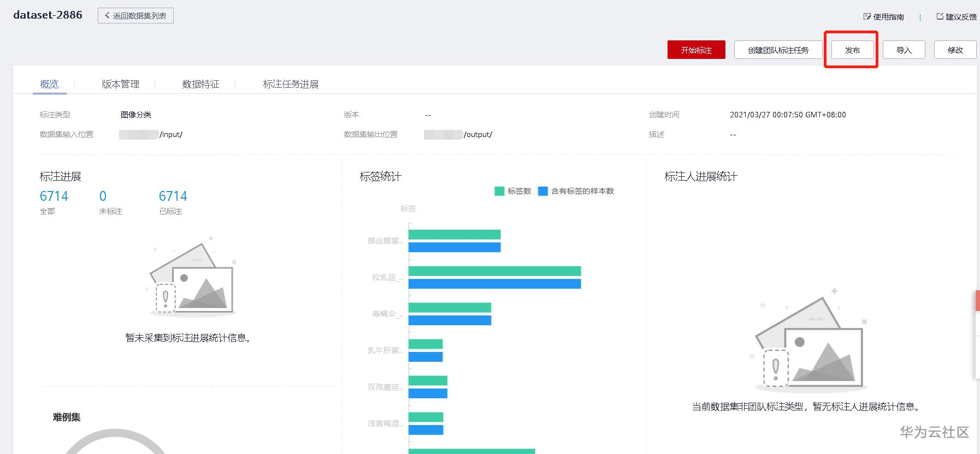The width and height of the screenshot is (980, 454).
Task: Click the 松乳菇 label on chart axis
Action: [x=387, y=277]
